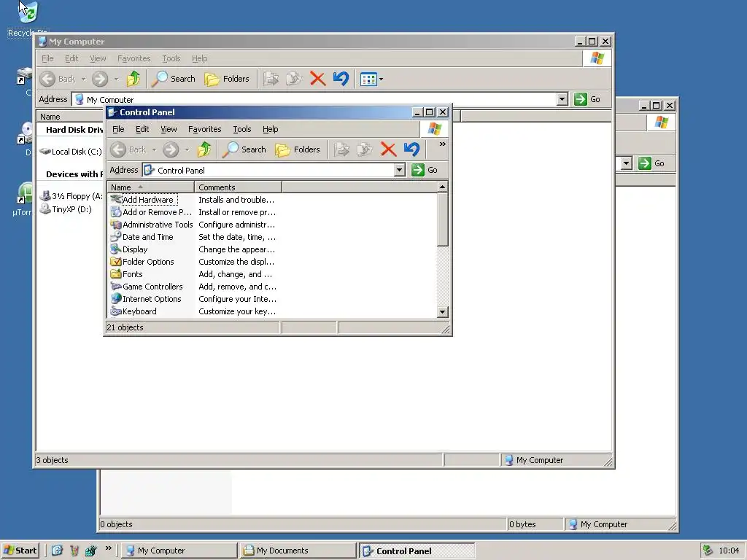The height and width of the screenshot is (560, 747).
Task: Open Tools menu in Control Panel
Action: [242, 129]
